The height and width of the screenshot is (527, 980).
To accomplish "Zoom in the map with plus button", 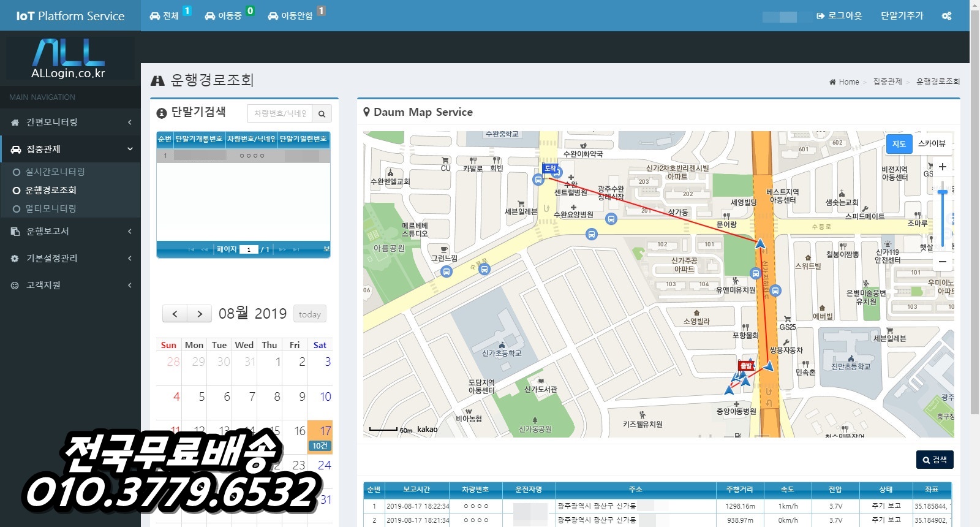I will pyautogui.click(x=943, y=167).
